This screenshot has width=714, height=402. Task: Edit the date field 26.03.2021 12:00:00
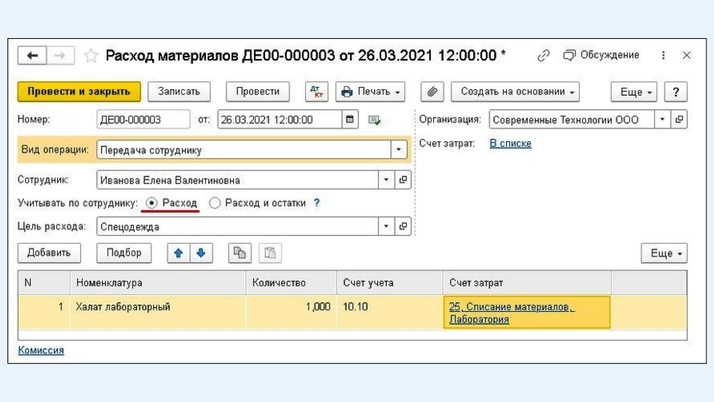pyautogui.click(x=280, y=120)
